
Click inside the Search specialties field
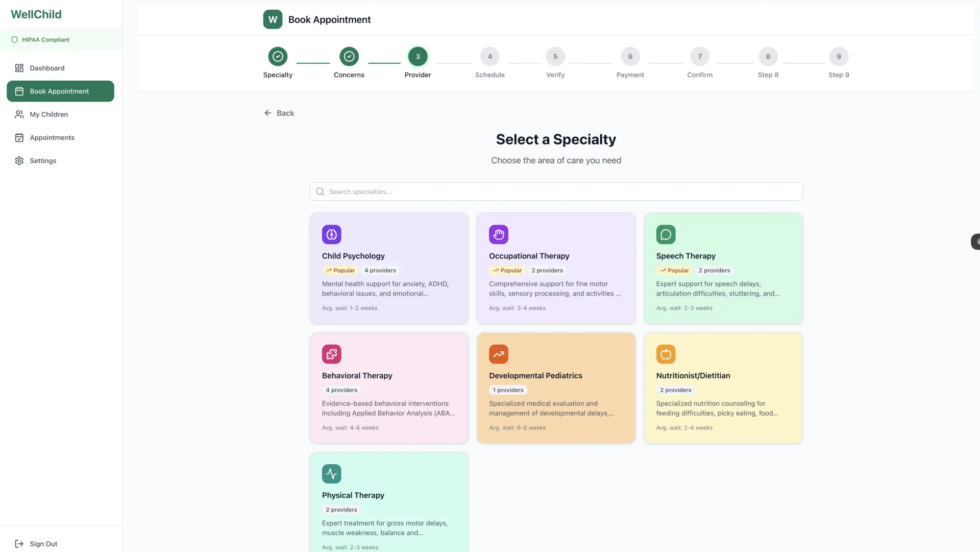point(510,191)
